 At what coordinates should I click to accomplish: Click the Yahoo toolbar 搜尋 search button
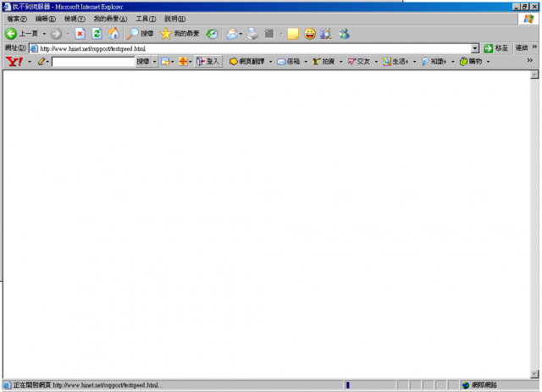143,62
